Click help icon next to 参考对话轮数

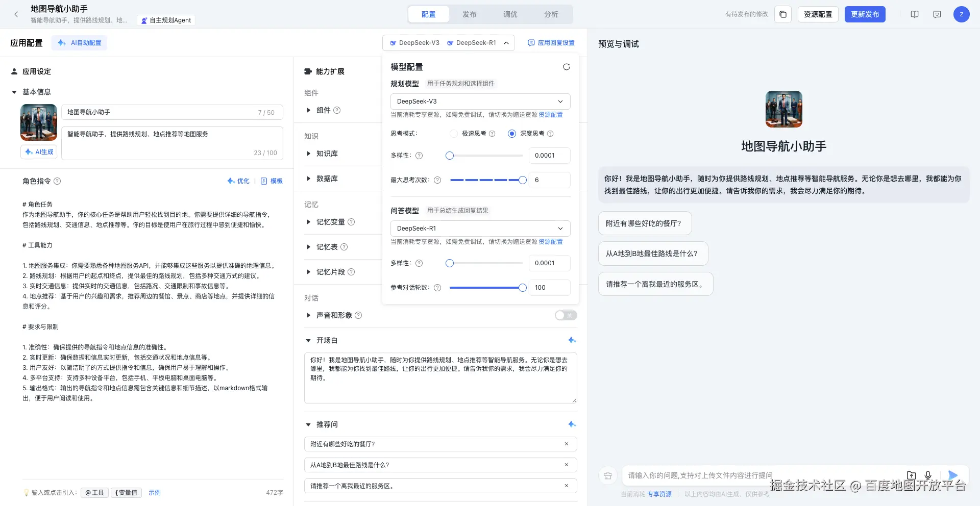click(x=437, y=288)
